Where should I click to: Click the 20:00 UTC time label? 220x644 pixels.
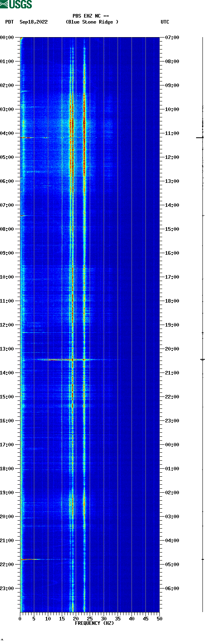(x=172, y=349)
